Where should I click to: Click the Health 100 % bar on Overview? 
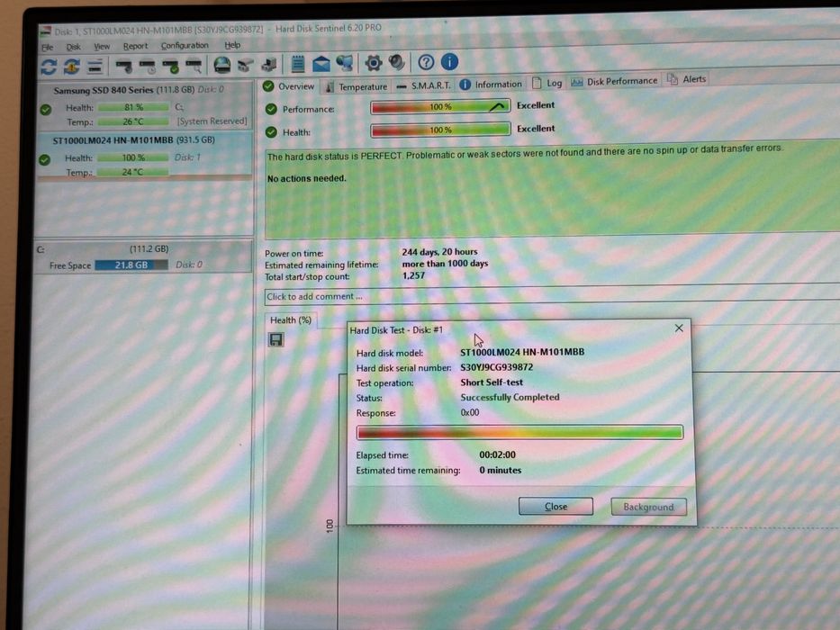pyautogui.click(x=440, y=130)
